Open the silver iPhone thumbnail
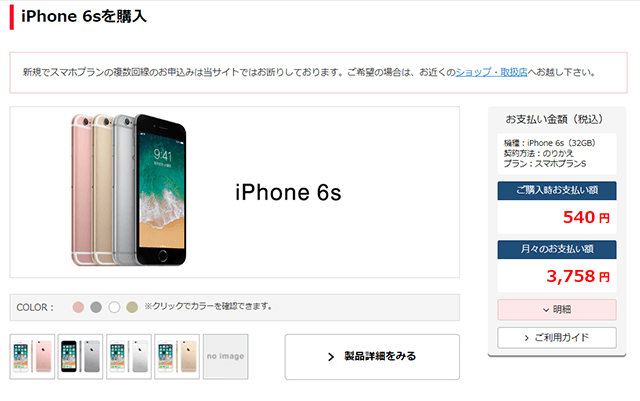Image resolution: width=640 pixels, height=401 pixels. (129, 356)
